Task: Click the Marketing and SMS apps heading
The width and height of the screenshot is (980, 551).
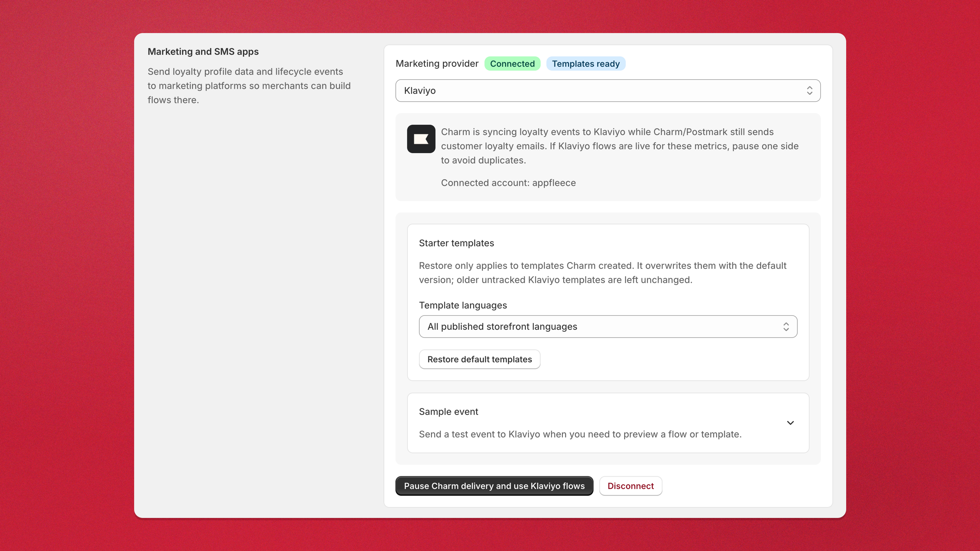Action: 203,52
